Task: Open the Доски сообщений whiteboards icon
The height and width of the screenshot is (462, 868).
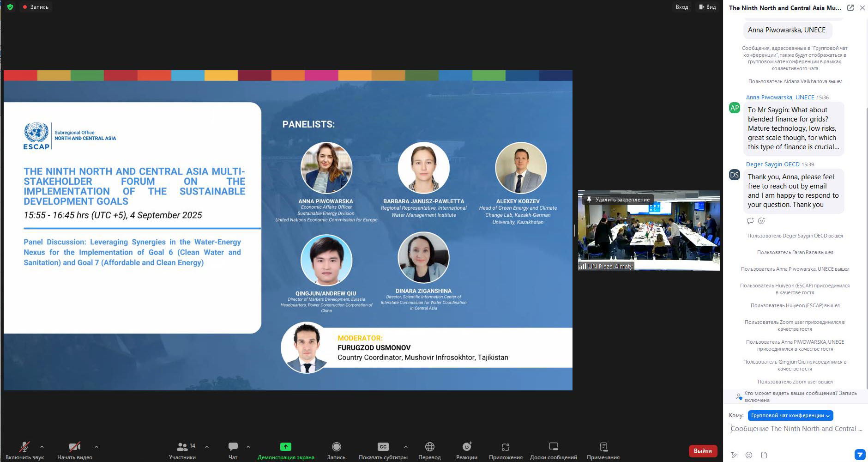Action: tap(554, 447)
